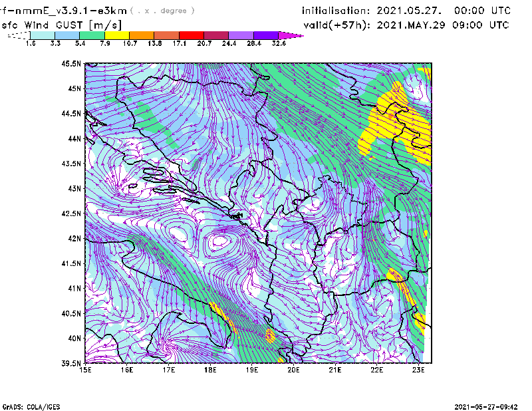
Task: Choose the crimson legend swatch after 20.7
Action: (x=216, y=35)
